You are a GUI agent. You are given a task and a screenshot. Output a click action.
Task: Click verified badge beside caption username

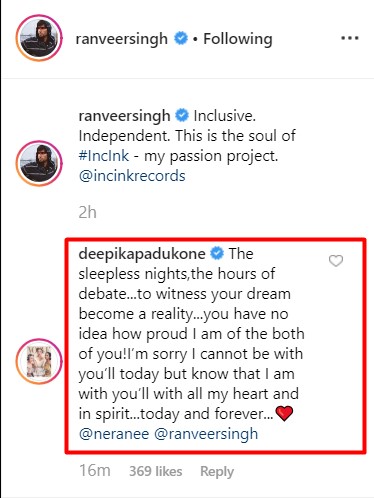click(x=182, y=116)
